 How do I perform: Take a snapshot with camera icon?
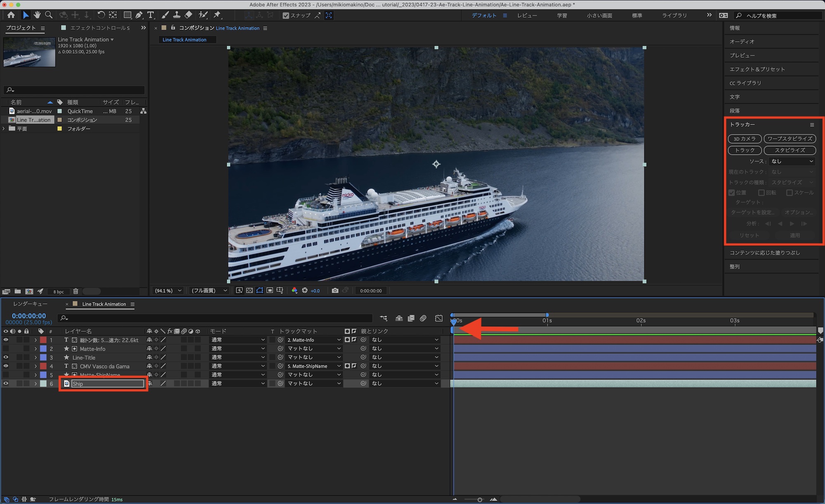click(x=335, y=291)
